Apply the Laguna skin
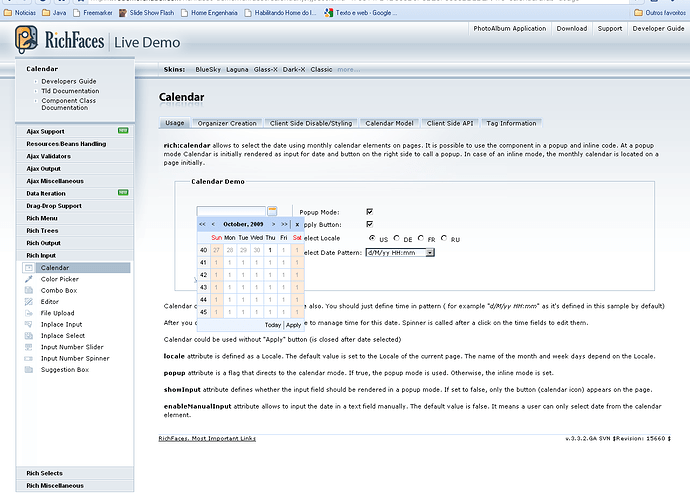Viewport: 690px width, 500px height. [237, 70]
